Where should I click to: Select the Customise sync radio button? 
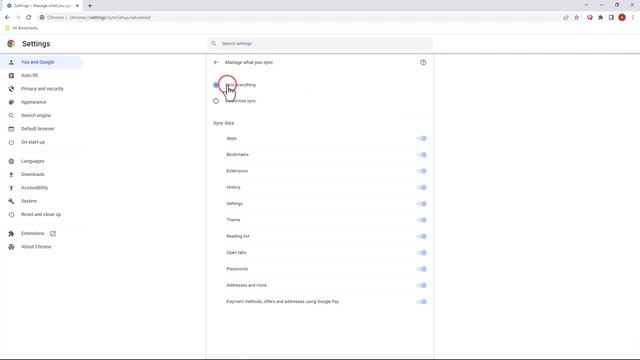(216, 101)
